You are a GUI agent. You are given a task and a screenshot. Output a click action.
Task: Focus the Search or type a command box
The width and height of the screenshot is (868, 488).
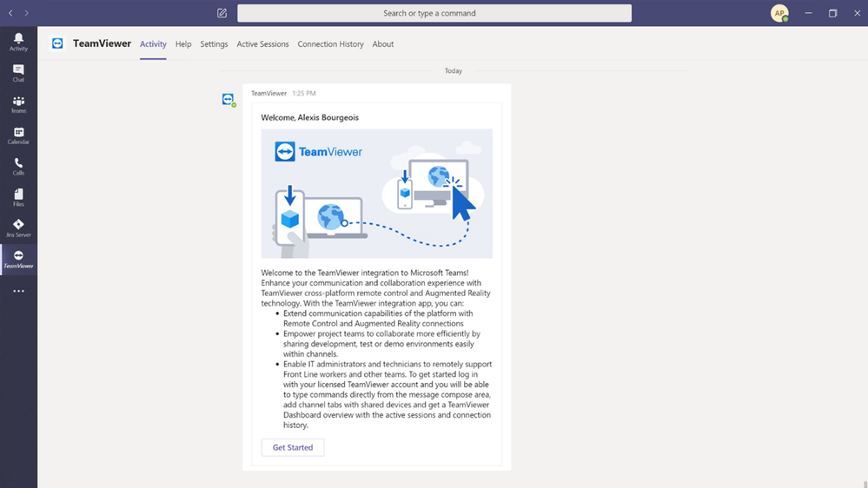(434, 13)
